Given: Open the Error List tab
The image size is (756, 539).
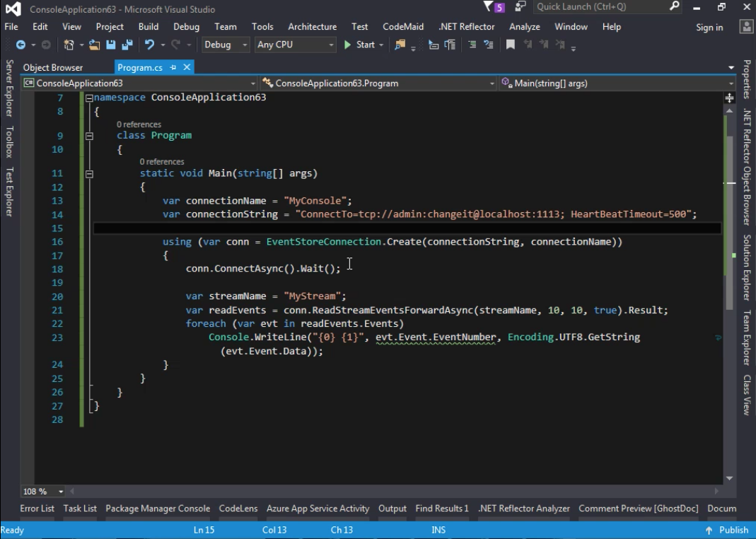Looking at the screenshot, I should point(37,508).
